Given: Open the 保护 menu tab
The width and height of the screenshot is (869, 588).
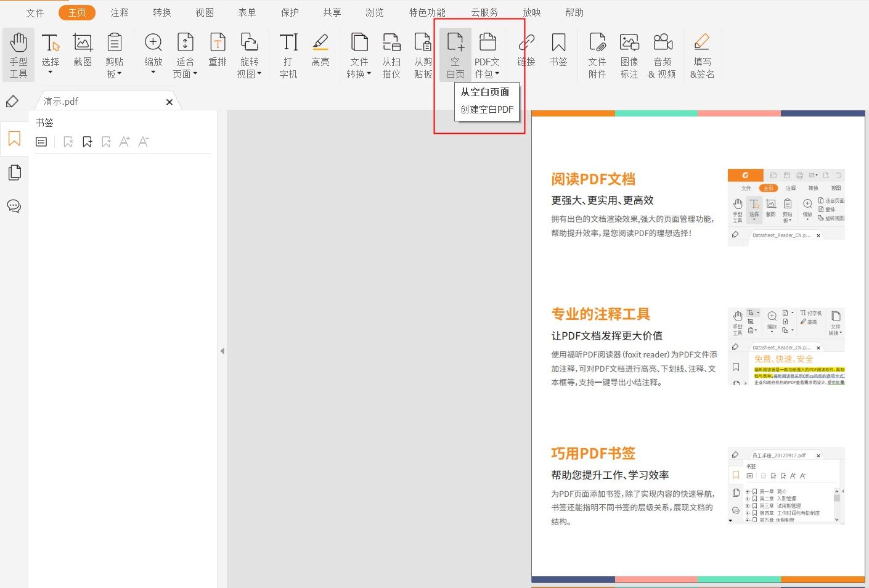Looking at the screenshot, I should coord(289,12).
